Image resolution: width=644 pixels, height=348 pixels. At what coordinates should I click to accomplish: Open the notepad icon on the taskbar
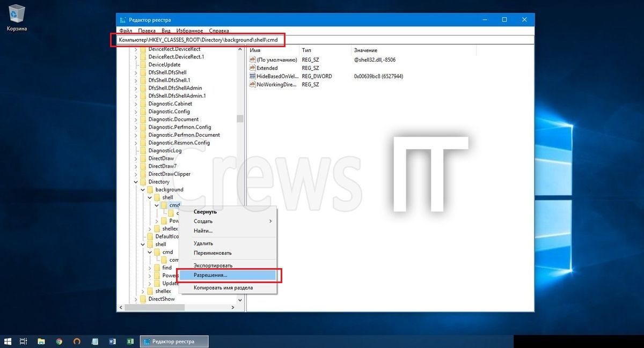94,341
